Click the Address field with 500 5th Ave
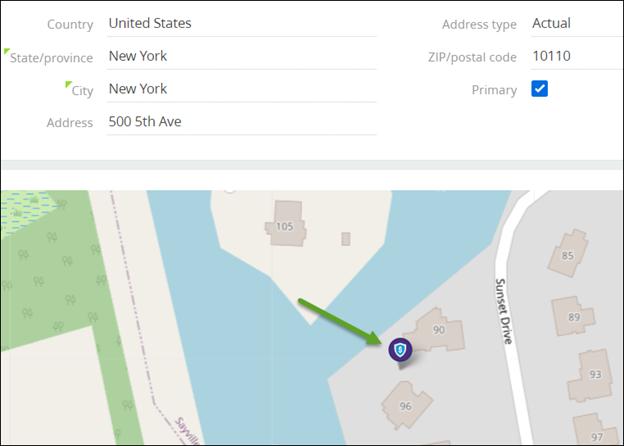The height and width of the screenshot is (446, 624). [240, 122]
